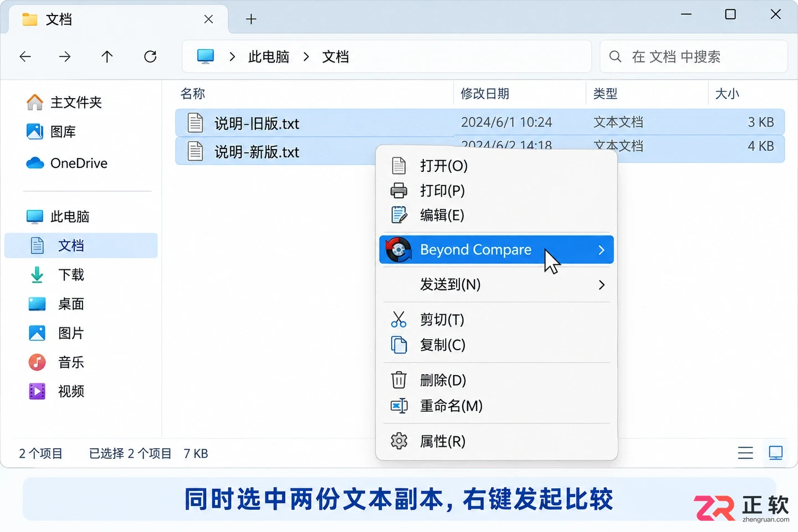Image resolution: width=798 pixels, height=532 pixels.
Task: Open 视频 folder in the sidebar
Action: (x=57, y=391)
